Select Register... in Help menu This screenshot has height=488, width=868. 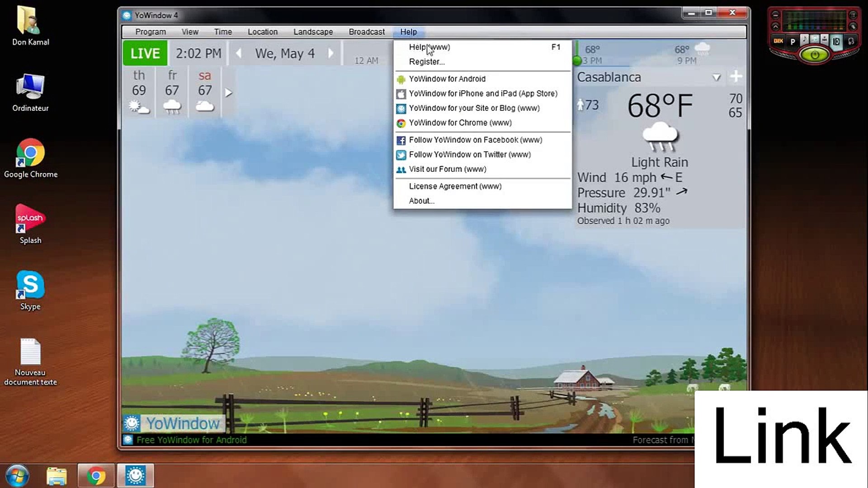[x=482, y=62]
